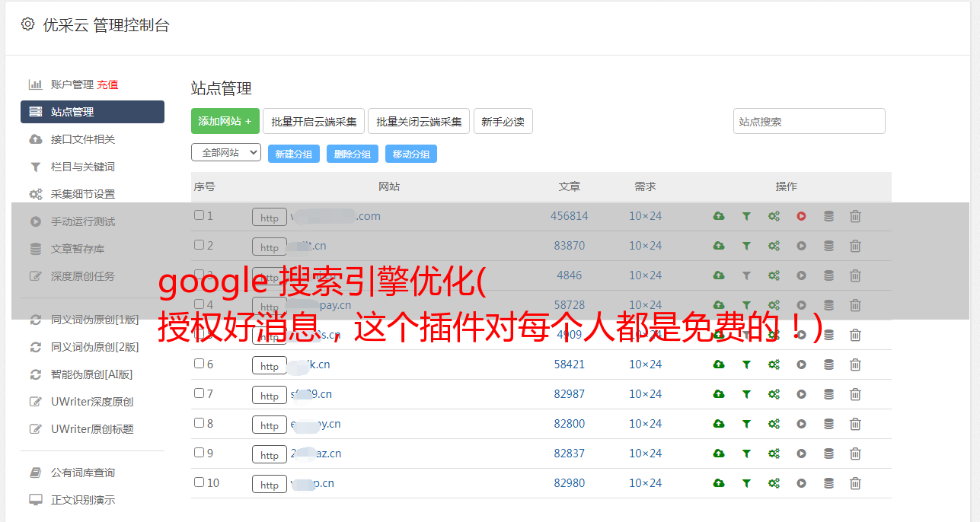980x522 pixels.
Task: Open UWriter深度原创 in the sidebar
Action: point(92,402)
